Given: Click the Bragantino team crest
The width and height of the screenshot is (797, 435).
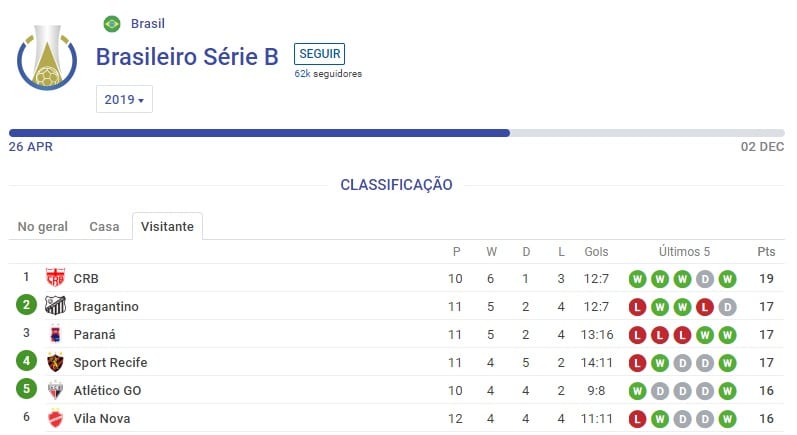Looking at the screenshot, I should [55, 306].
